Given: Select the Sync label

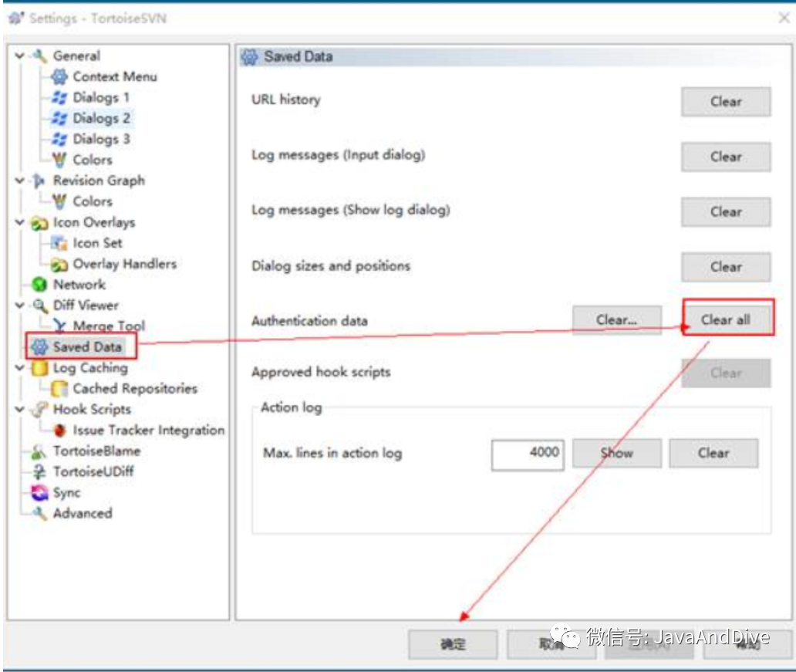Looking at the screenshot, I should (x=66, y=493).
